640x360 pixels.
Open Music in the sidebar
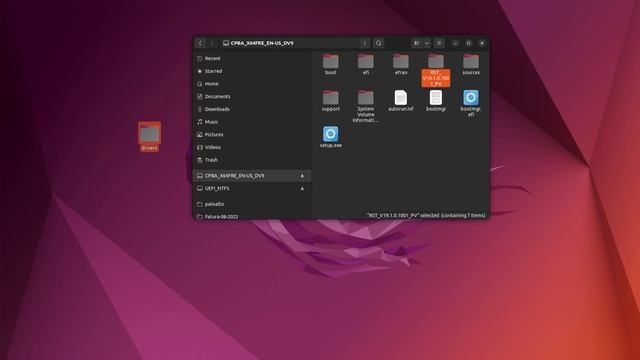tap(252, 122)
